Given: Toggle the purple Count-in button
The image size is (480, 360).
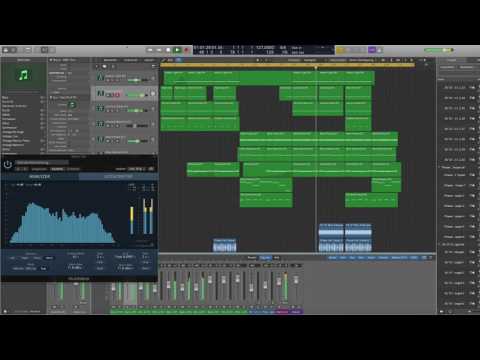Looking at the screenshot, I should pyautogui.click(x=372, y=50).
